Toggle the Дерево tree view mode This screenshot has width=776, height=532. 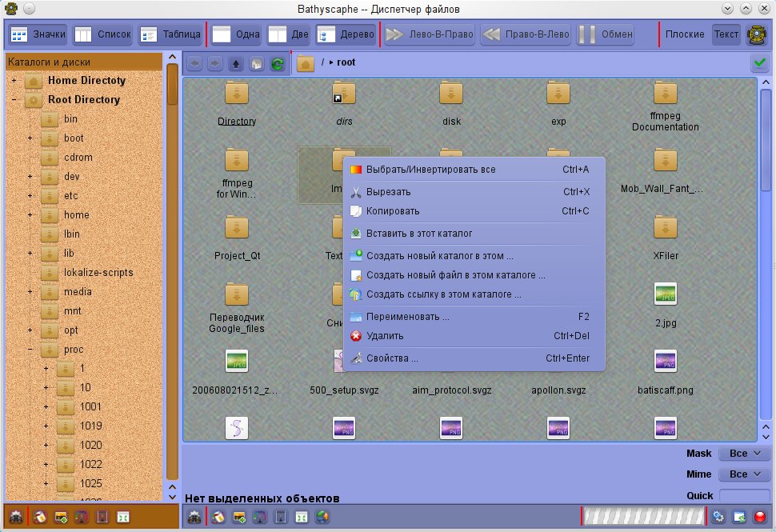coord(346,34)
